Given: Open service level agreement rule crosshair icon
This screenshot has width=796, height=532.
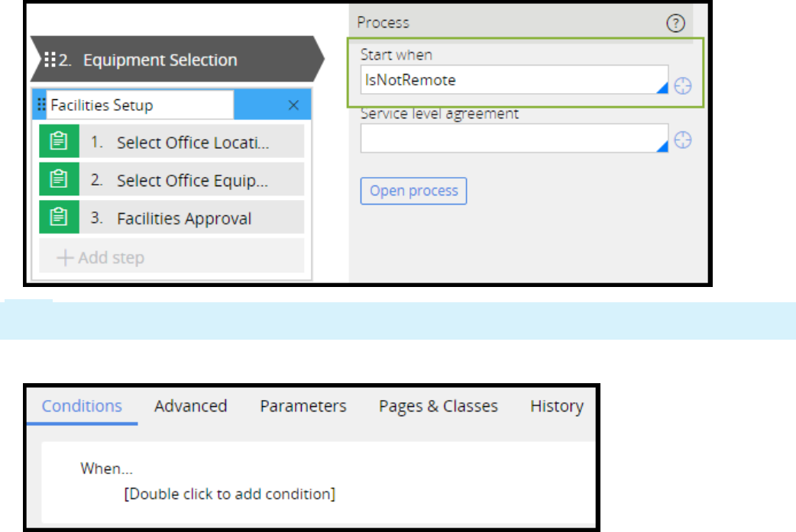Looking at the screenshot, I should (683, 140).
